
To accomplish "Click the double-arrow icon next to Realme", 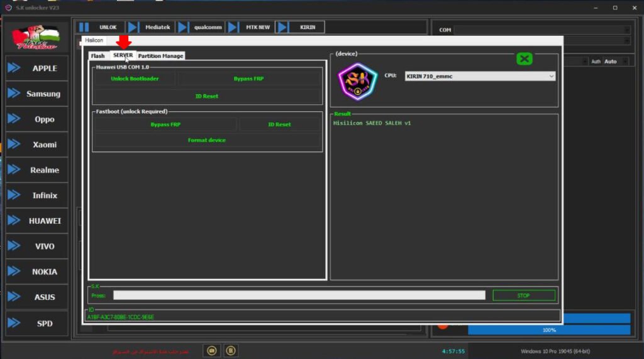I will coord(14,170).
